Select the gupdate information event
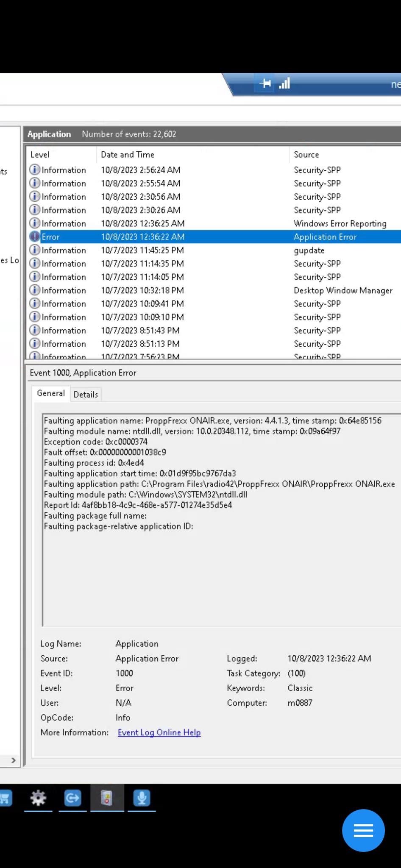The width and height of the screenshot is (401, 868). [x=212, y=250]
